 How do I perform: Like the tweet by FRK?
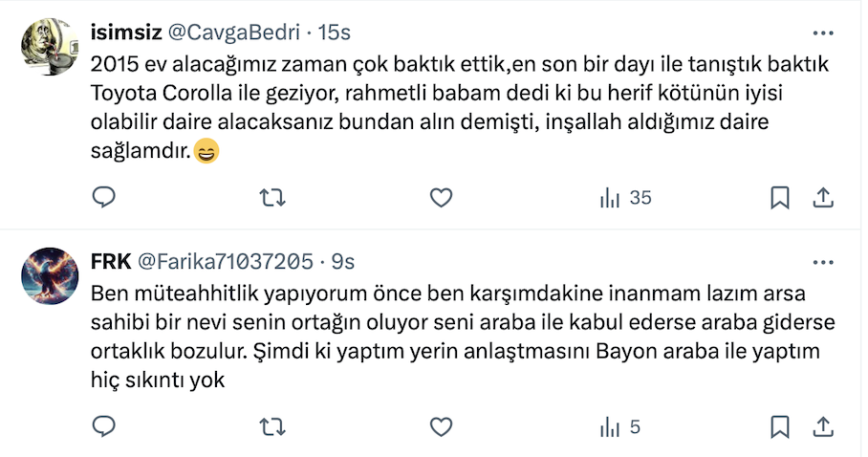[x=441, y=426]
